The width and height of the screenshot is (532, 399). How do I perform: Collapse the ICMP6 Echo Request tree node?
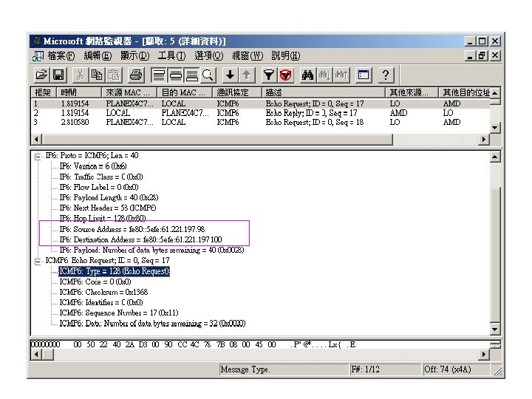(x=38, y=262)
